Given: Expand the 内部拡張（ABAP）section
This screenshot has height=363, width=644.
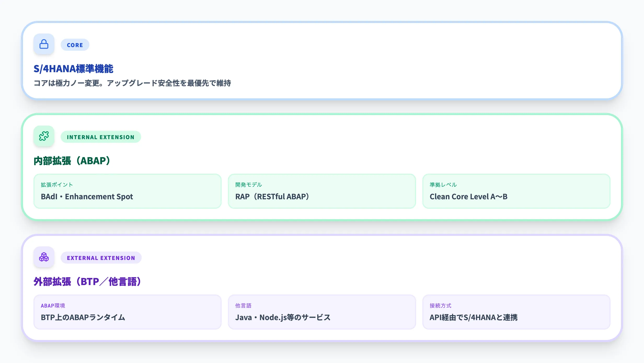Looking at the screenshot, I should [x=72, y=161].
